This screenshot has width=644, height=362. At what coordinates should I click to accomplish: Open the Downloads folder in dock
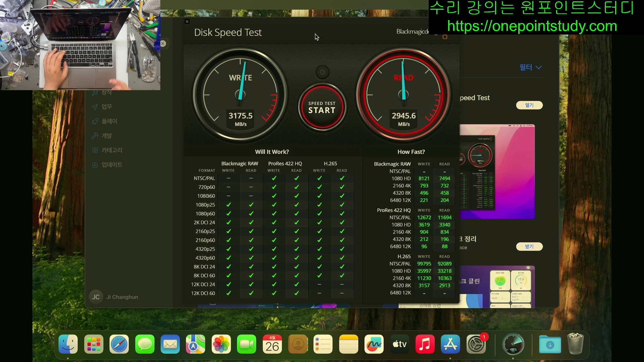coord(550,344)
